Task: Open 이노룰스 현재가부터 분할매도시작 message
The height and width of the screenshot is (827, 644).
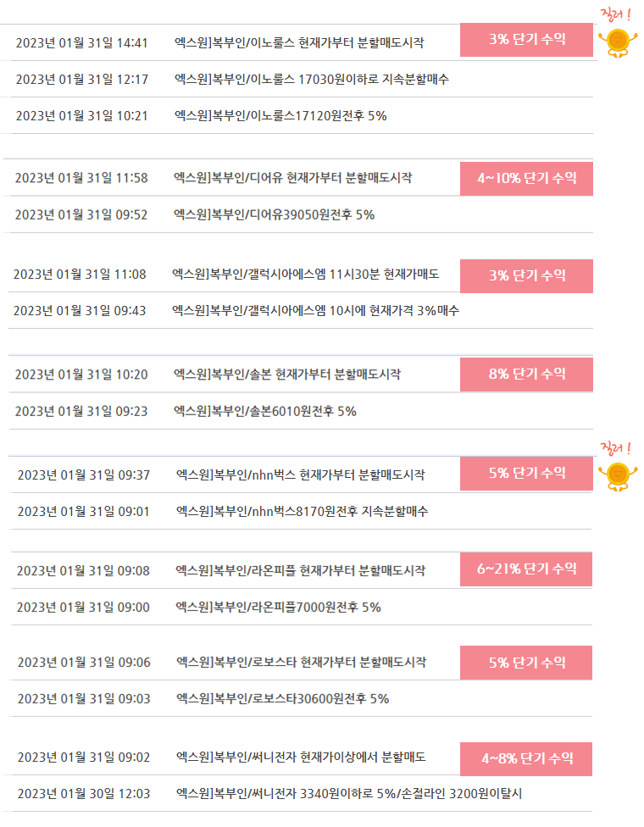Action: click(299, 42)
